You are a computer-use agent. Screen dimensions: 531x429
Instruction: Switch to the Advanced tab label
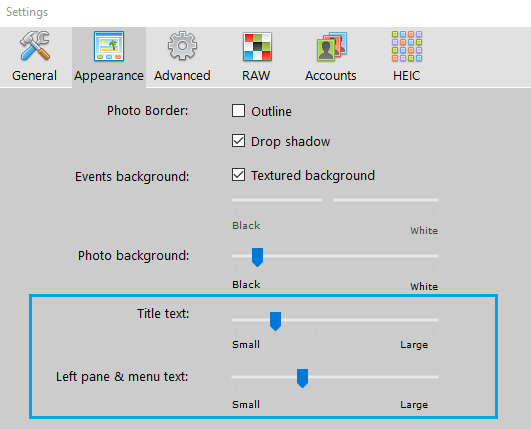[182, 76]
